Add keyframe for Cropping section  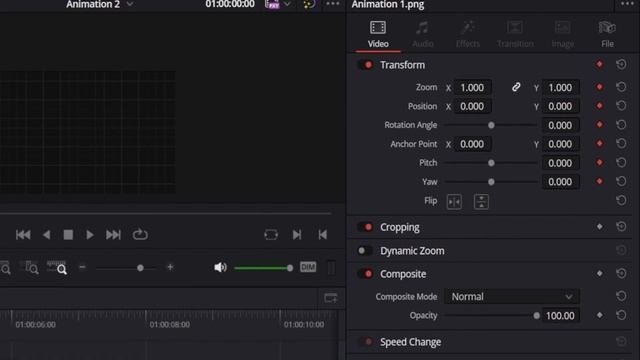tap(600, 227)
